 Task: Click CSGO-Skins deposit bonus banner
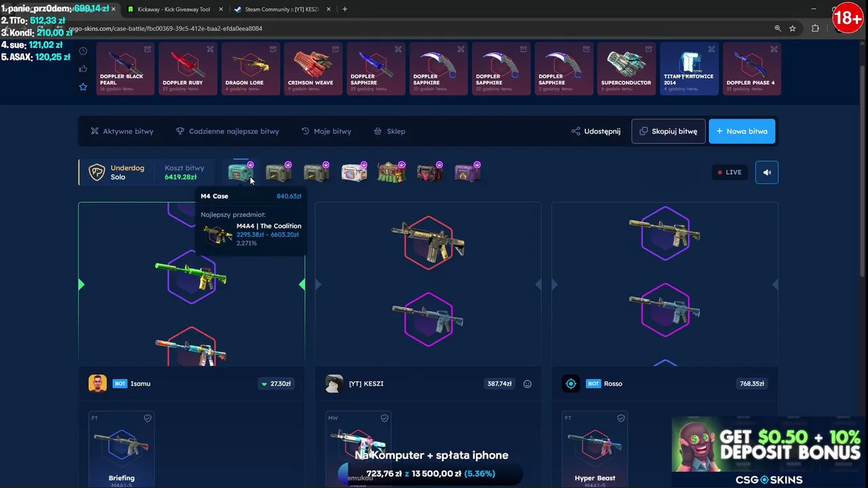pyautogui.click(x=769, y=453)
